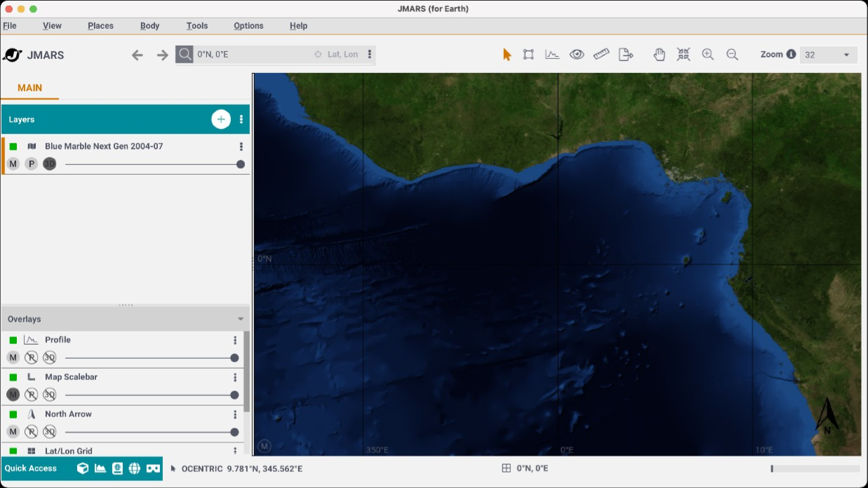
Task: Click the Blue Marble Next Gen 2004-07 layer name
Action: click(x=104, y=146)
